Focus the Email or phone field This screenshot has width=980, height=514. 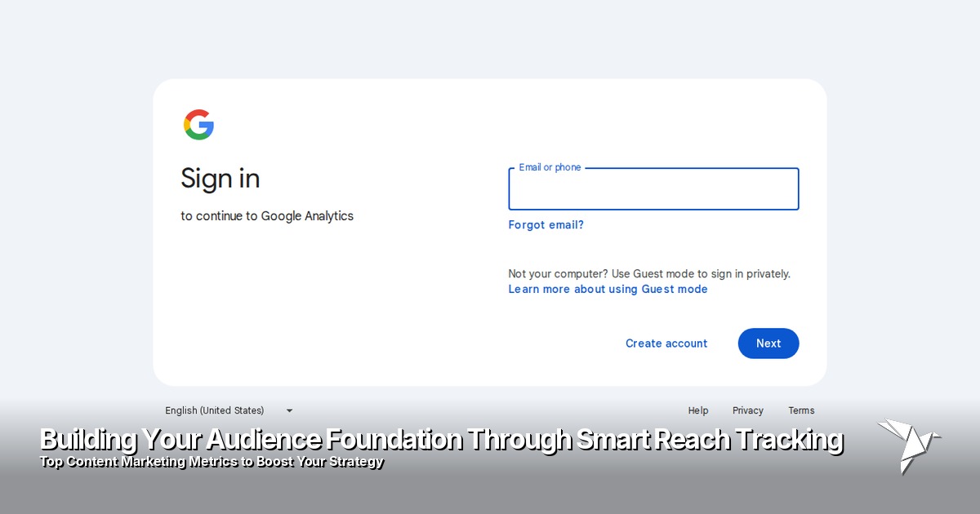653,189
